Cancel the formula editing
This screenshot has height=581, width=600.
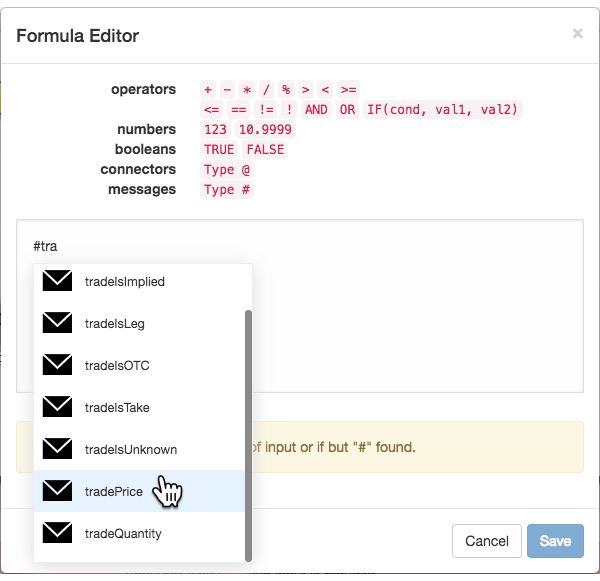(487, 541)
